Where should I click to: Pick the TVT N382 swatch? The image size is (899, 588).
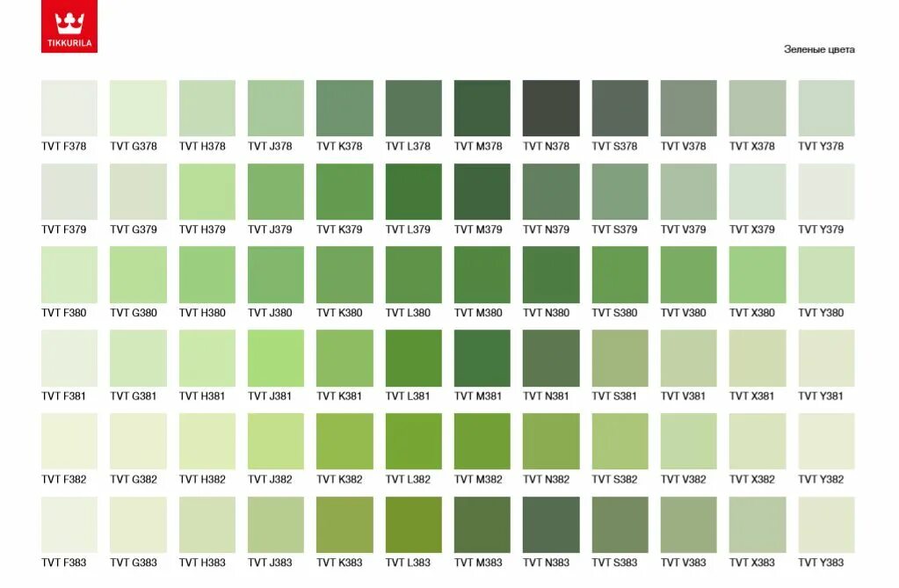point(551,441)
